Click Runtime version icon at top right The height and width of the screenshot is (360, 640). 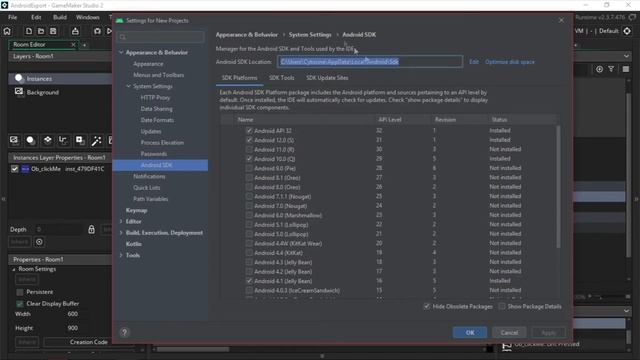[x=632, y=17]
